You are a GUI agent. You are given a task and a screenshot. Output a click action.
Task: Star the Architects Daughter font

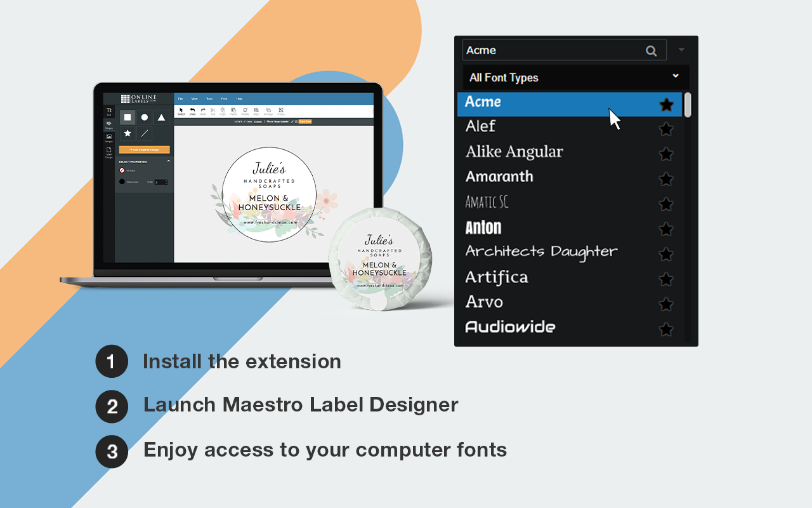665,254
